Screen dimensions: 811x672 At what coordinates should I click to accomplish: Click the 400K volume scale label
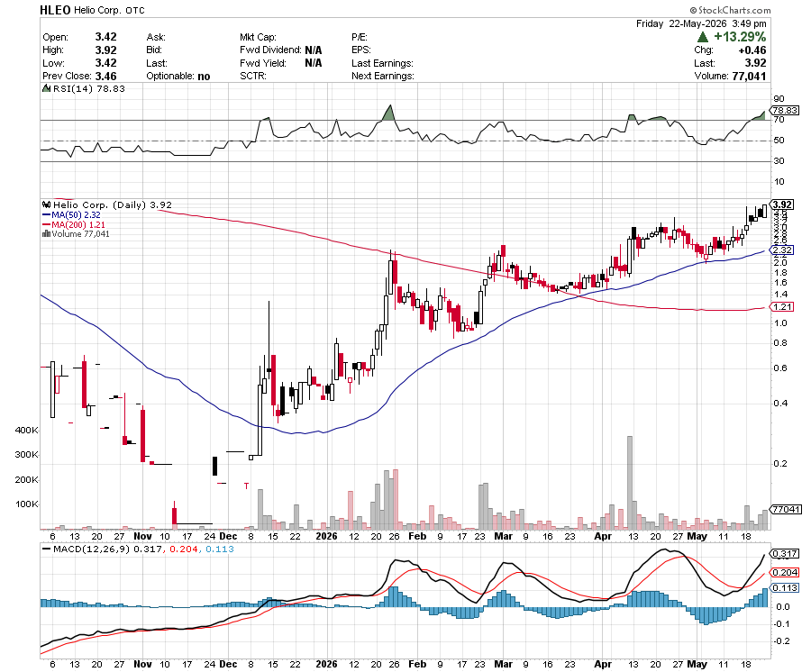point(27,430)
